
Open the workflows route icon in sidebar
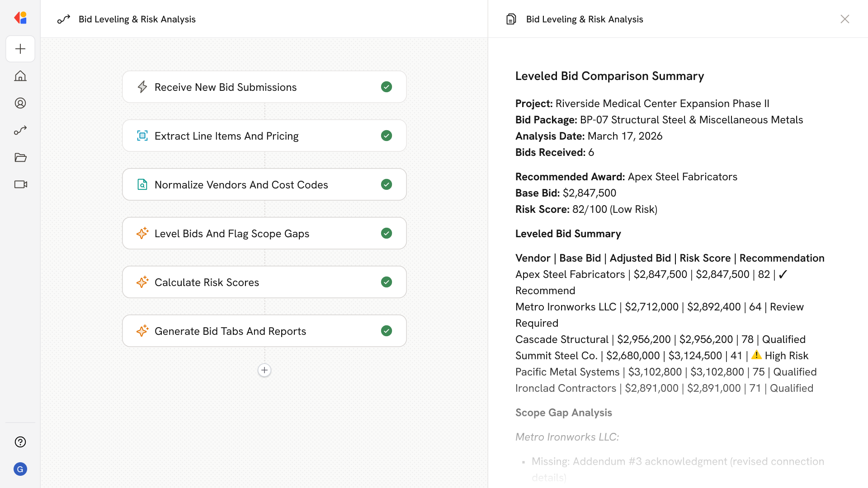(x=20, y=130)
